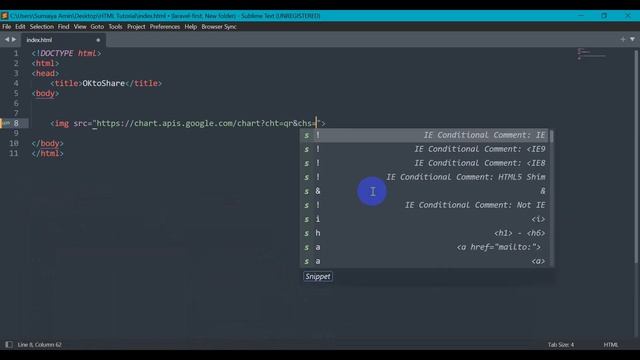Choose the 'IE Conditional Comment: Not IE' snippet
Viewport: 640px width, 360px height.
[425, 205]
